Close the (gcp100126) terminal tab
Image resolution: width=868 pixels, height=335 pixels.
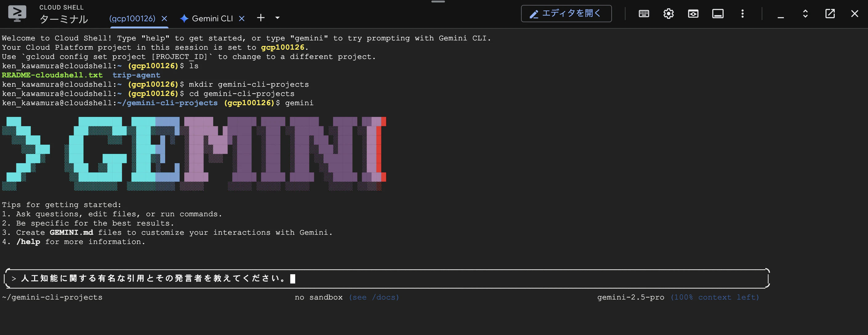click(x=164, y=19)
